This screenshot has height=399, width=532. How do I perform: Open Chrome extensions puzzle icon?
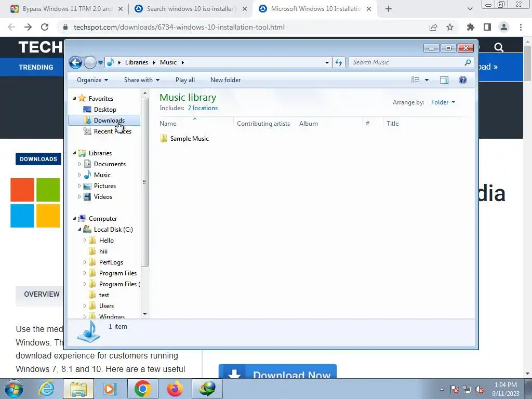click(x=470, y=27)
